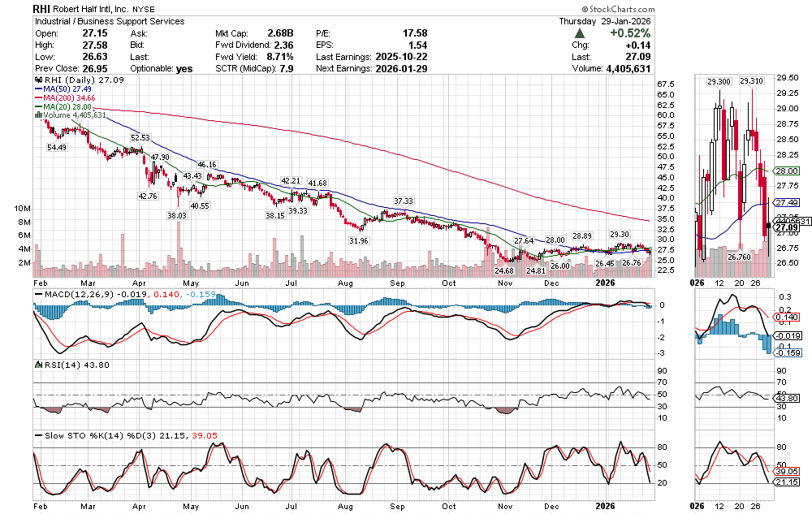This screenshot has width=812, height=514.
Task: Click the 37.33 price peak label
Action: click(x=404, y=201)
